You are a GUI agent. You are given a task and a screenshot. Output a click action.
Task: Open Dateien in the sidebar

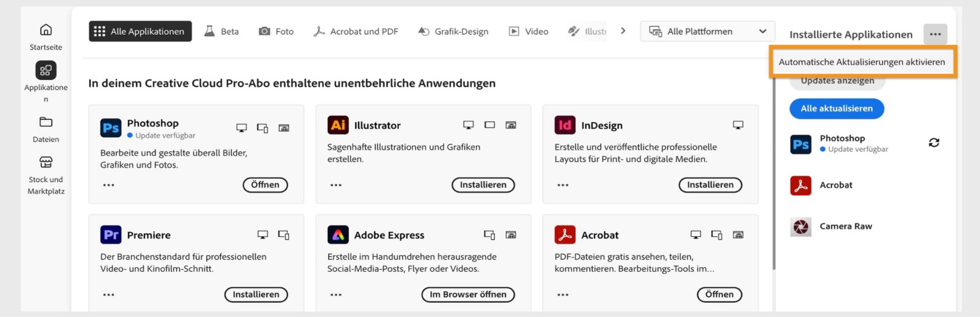tap(46, 130)
